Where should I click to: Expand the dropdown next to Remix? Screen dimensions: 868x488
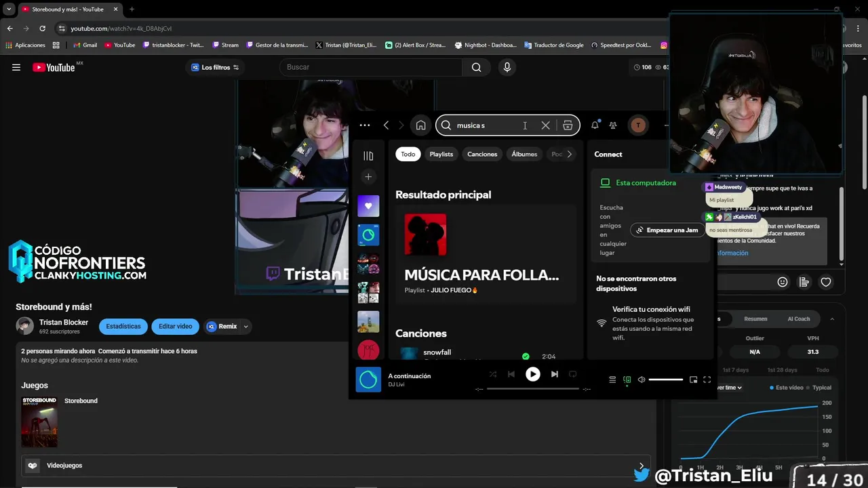pyautogui.click(x=246, y=327)
